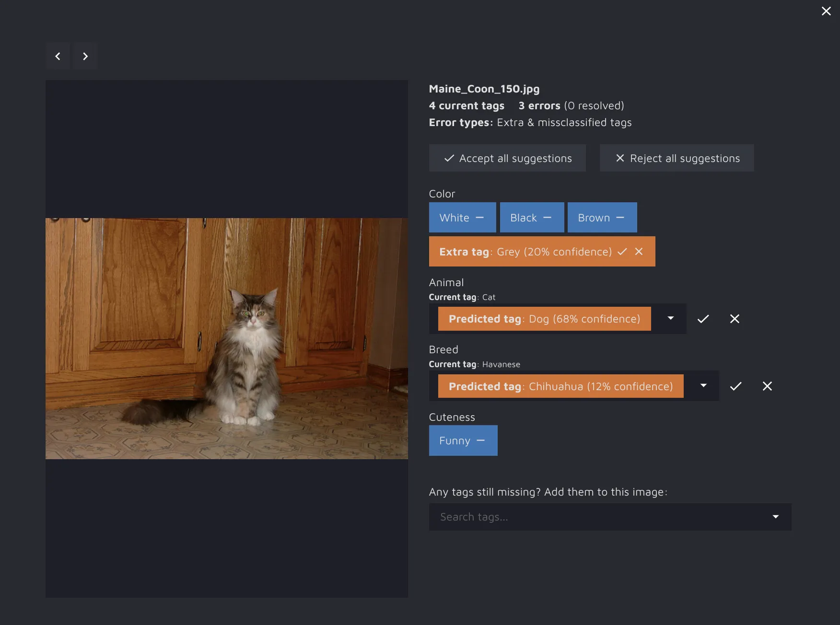Click Accept all suggestions button
Screen dimensions: 840x625
[x=507, y=158]
